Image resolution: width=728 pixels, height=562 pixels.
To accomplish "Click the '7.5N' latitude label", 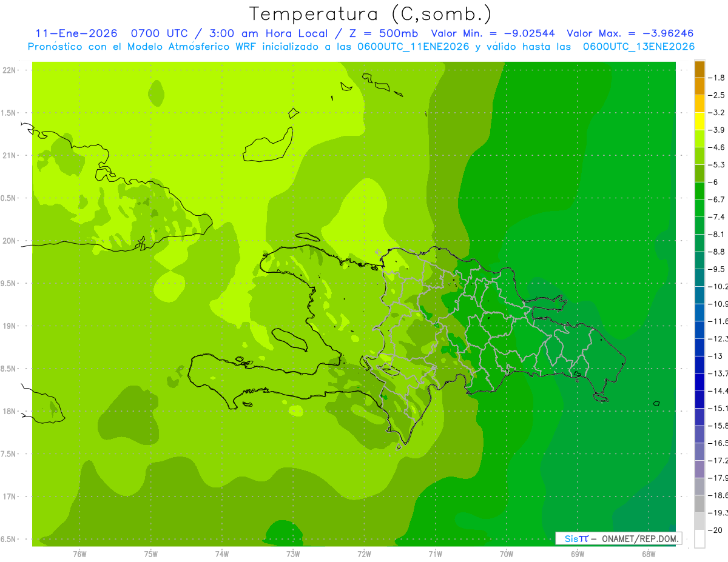I will (x=8, y=454).
